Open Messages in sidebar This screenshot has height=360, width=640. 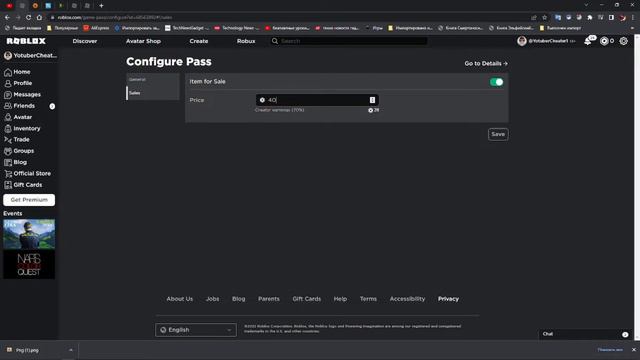[22, 94]
